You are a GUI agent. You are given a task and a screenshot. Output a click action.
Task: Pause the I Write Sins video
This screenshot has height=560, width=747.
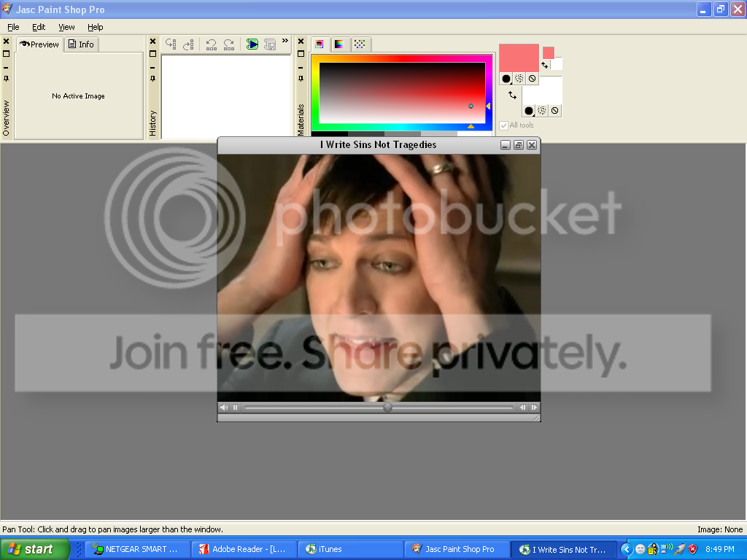pos(235,407)
